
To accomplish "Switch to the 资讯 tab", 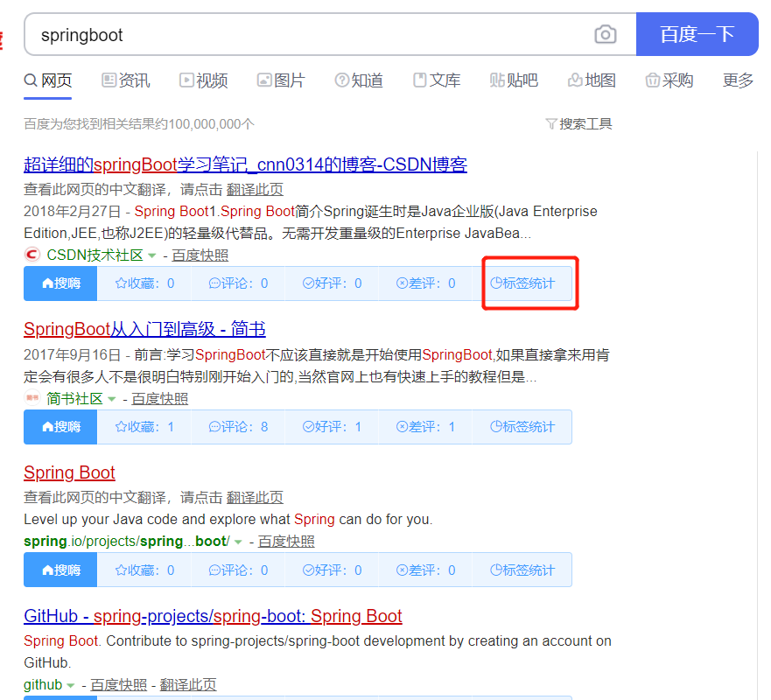I will [x=126, y=80].
